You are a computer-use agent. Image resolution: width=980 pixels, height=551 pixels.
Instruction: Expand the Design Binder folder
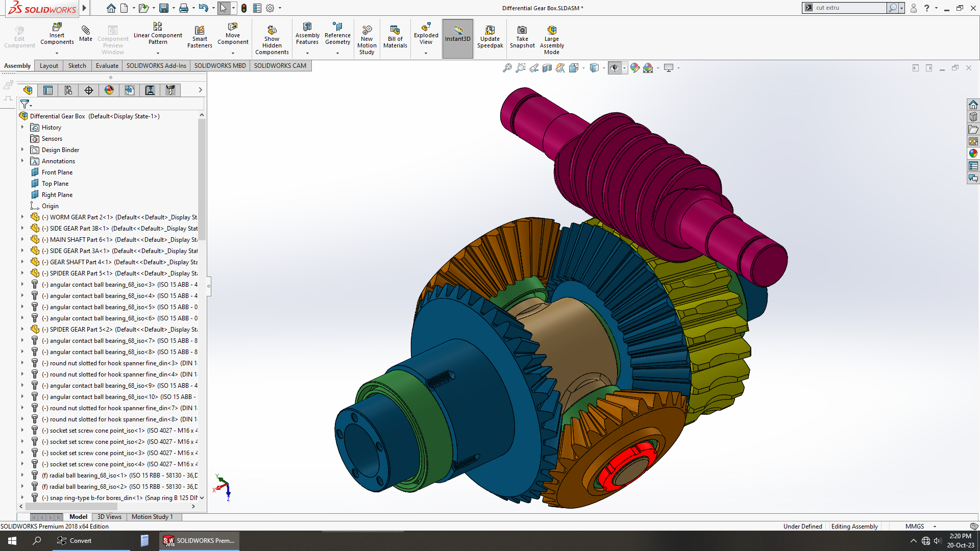pos(22,150)
